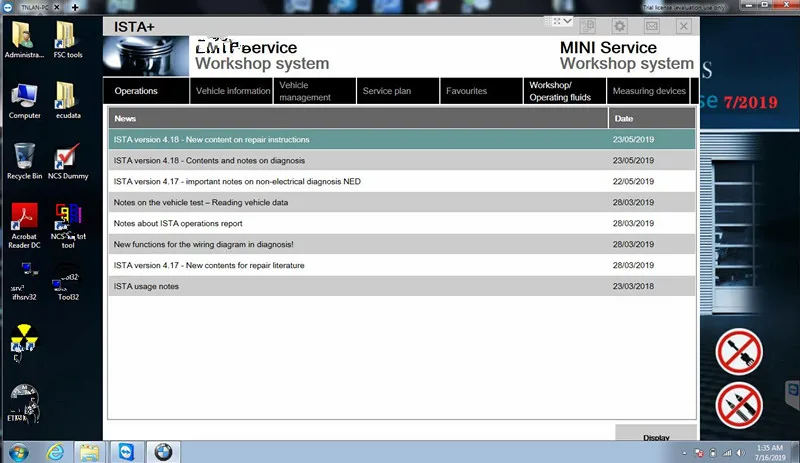Screen dimensions: 800x463
Task: Select "ISTA version 4.17 - New contents for repair literature"
Action: coord(402,265)
